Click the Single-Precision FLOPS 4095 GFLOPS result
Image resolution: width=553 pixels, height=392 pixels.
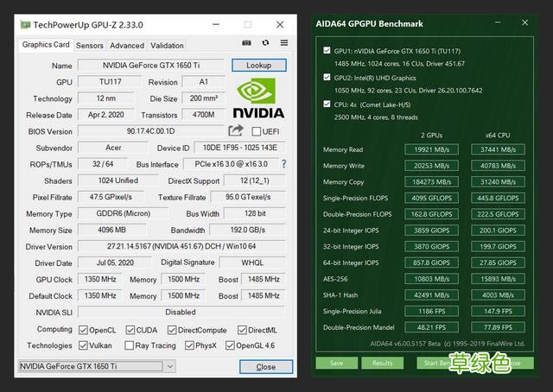point(432,198)
